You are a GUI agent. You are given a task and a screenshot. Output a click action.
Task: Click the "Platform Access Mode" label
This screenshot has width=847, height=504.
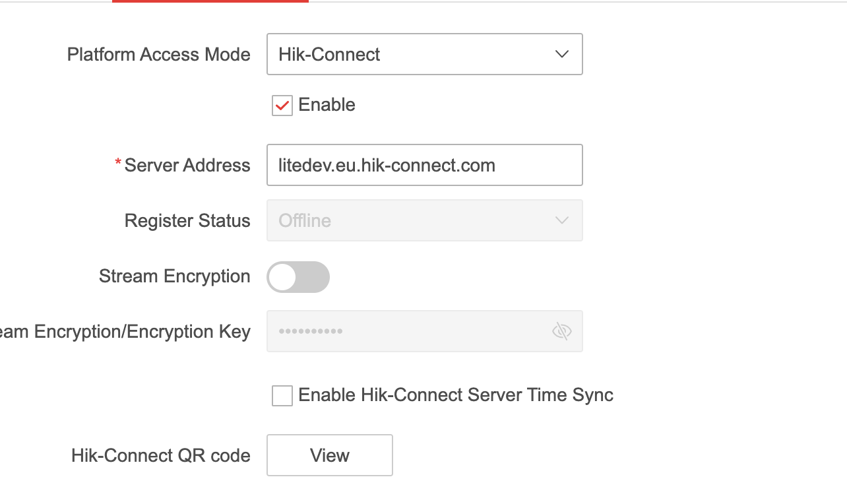coord(158,54)
